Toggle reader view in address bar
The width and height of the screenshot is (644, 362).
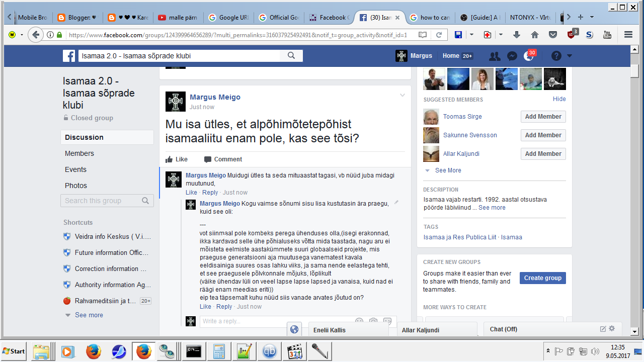[423, 35]
